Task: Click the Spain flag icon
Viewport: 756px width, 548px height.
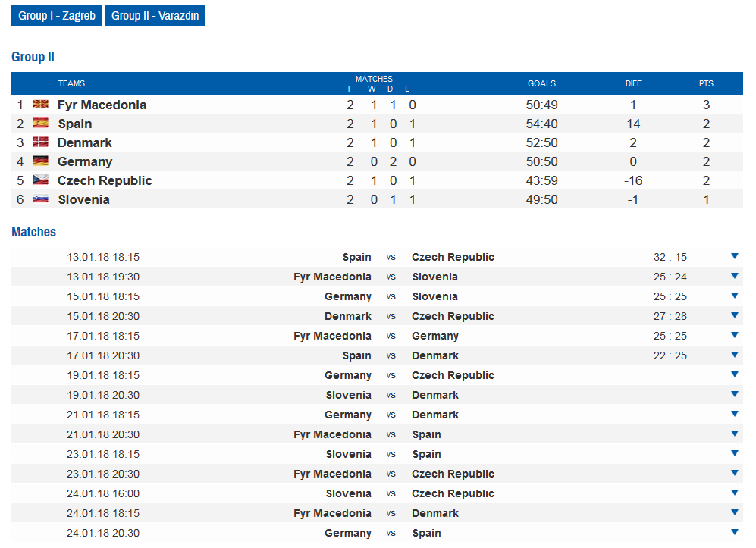Action: 40,124
